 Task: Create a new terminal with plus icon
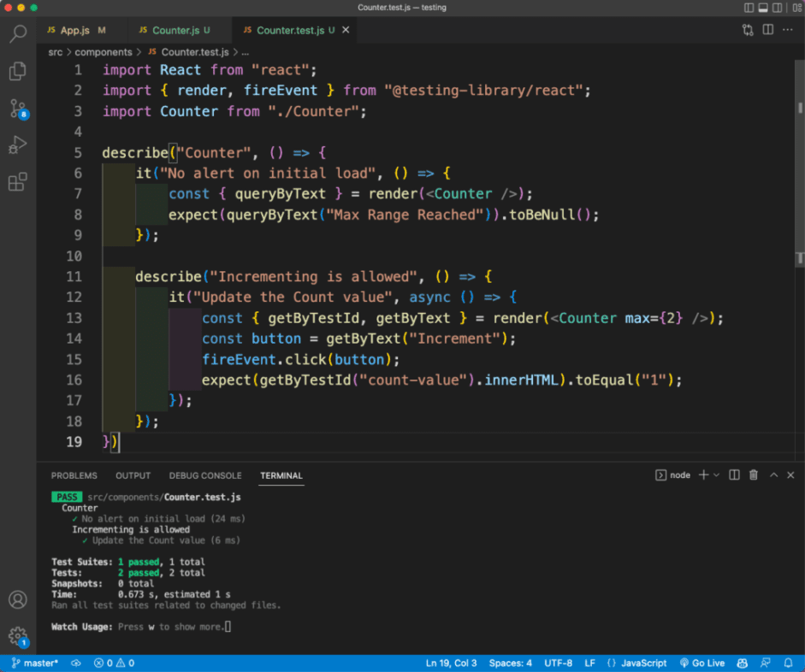point(704,475)
